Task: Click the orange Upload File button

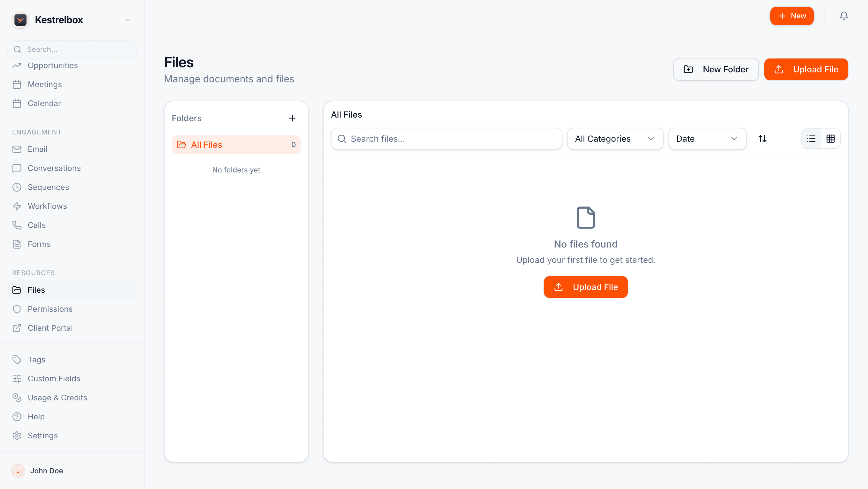Action: coord(806,69)
